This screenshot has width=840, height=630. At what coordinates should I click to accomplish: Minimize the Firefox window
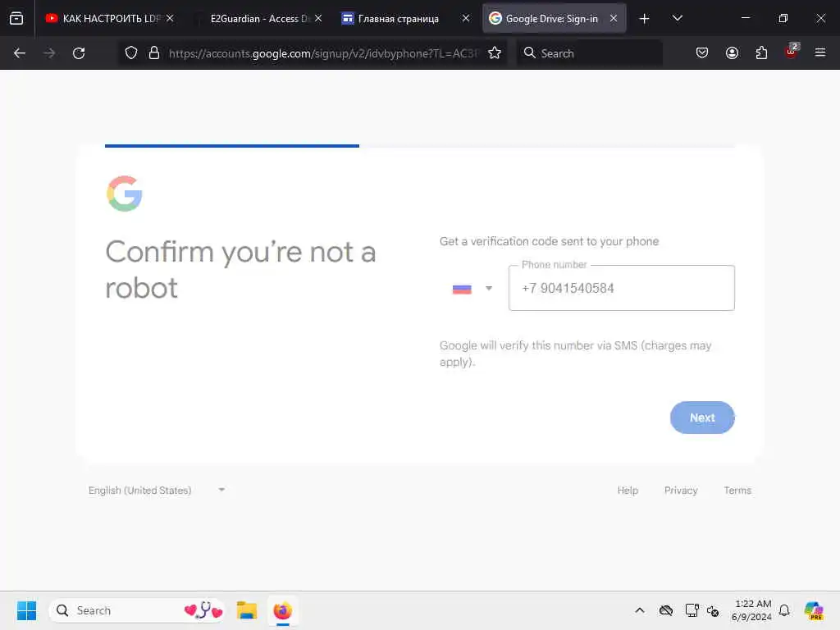(745, 18)
